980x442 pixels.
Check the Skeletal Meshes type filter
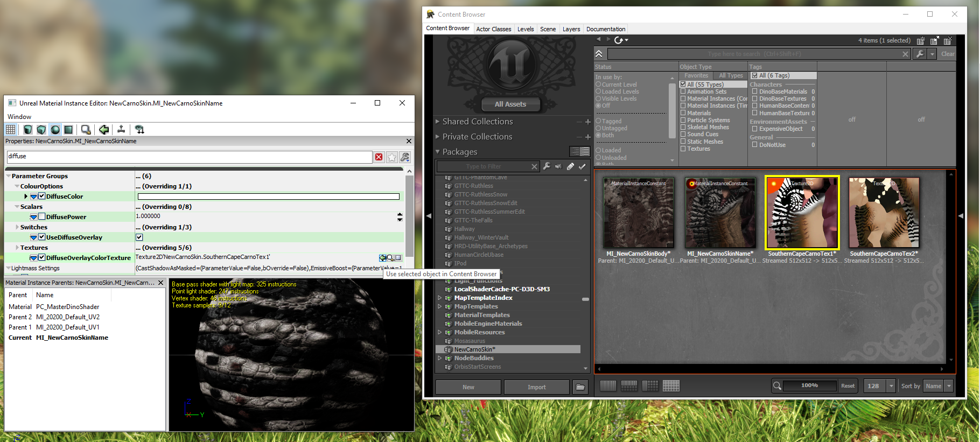click(x=683, y=127)
